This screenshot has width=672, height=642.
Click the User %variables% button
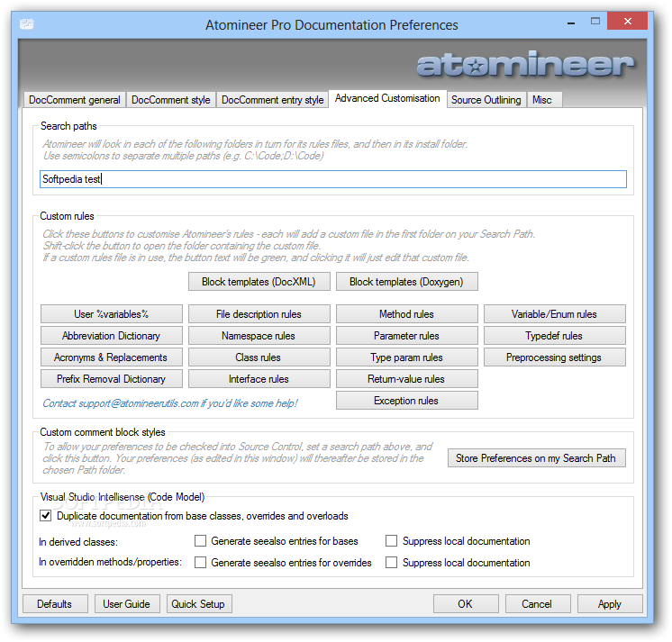click(112, 314)
